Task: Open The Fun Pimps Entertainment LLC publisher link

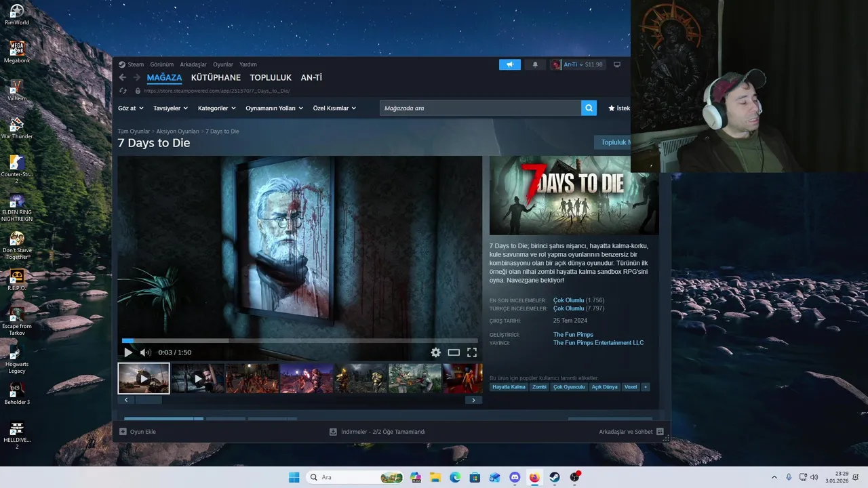Action: pos(598,343)
